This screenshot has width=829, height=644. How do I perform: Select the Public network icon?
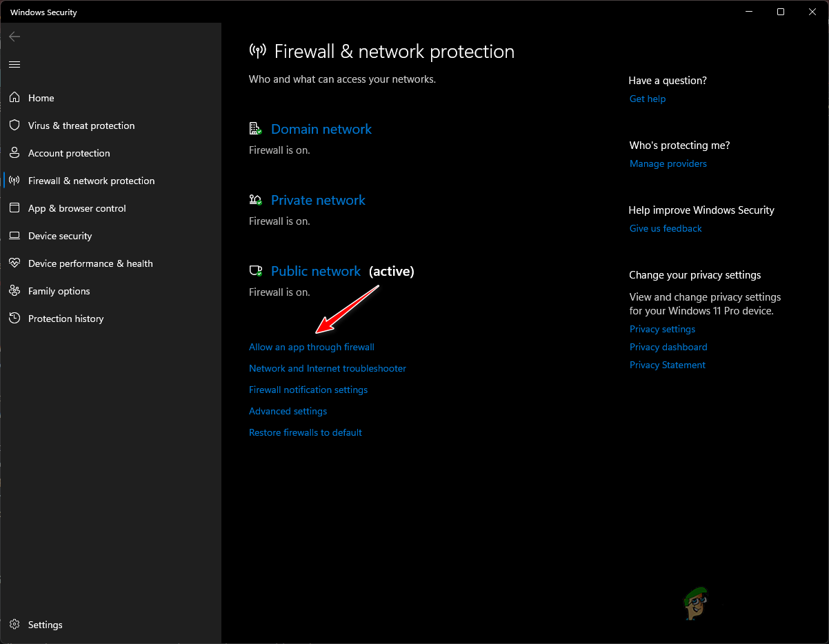click(256, 270)
